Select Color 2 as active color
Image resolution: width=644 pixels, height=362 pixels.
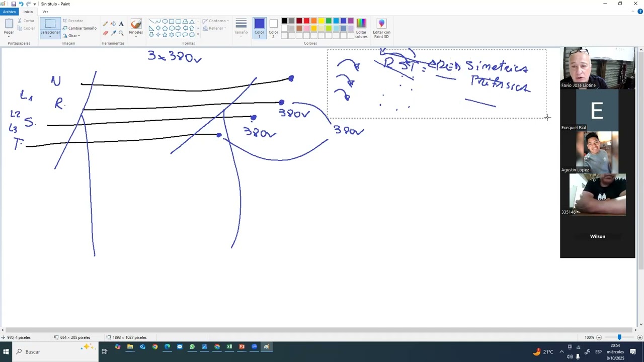[273, 28]
